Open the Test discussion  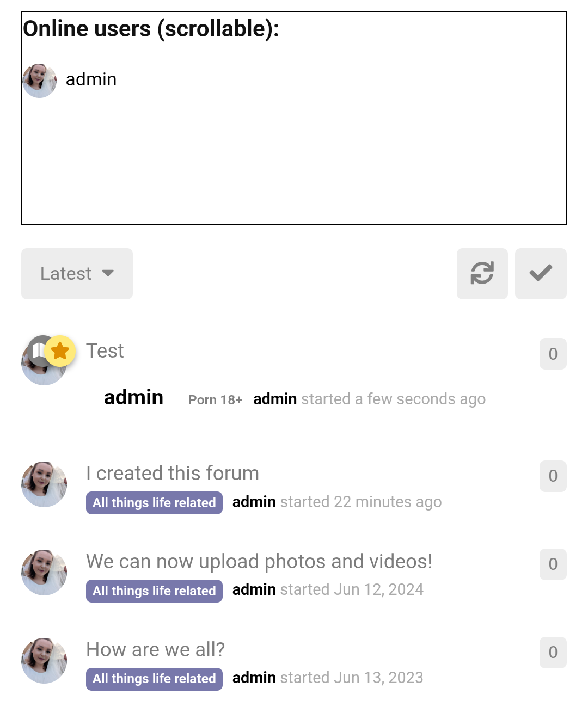tap(105, 351)
